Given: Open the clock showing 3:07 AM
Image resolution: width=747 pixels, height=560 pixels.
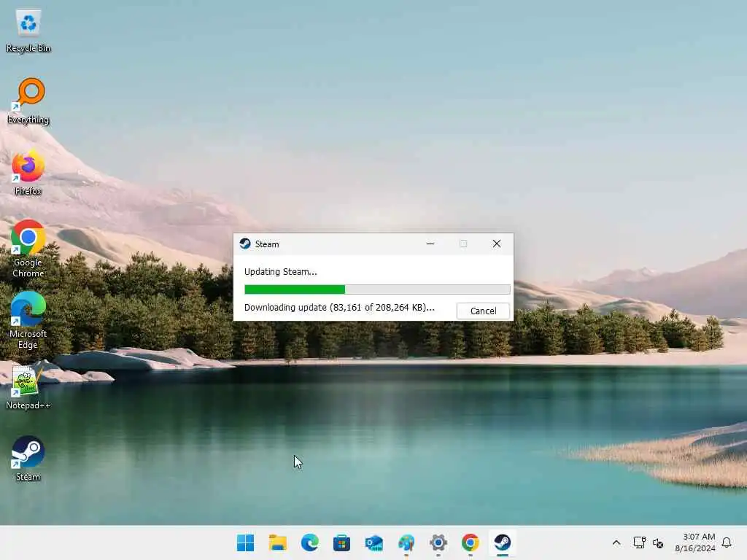Looking at the screenshot, I should (695, 542).
